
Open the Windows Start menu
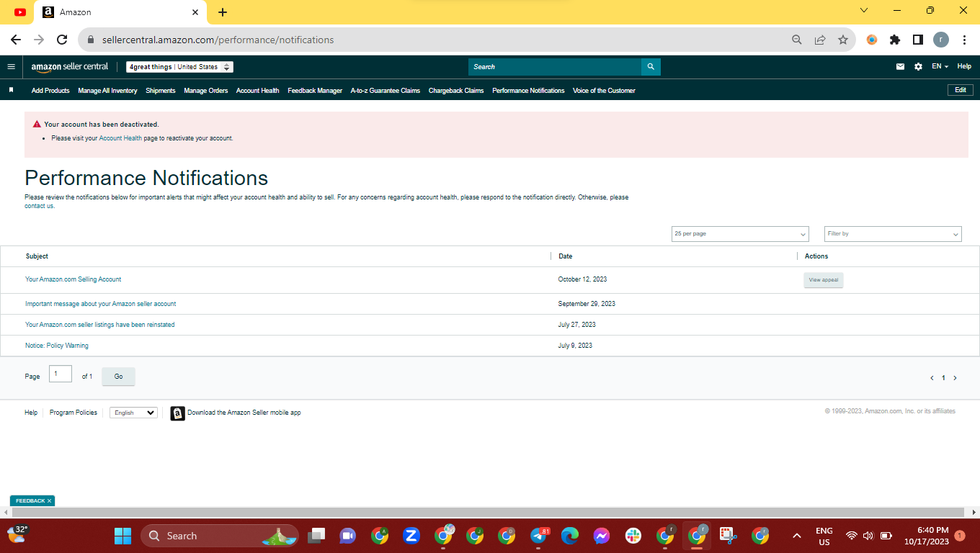(123, 536)
